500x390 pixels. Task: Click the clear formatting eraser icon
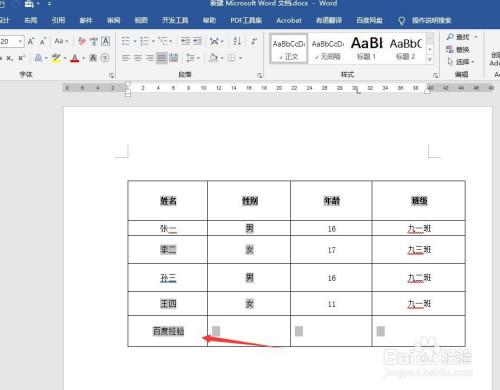click(82, 41)
